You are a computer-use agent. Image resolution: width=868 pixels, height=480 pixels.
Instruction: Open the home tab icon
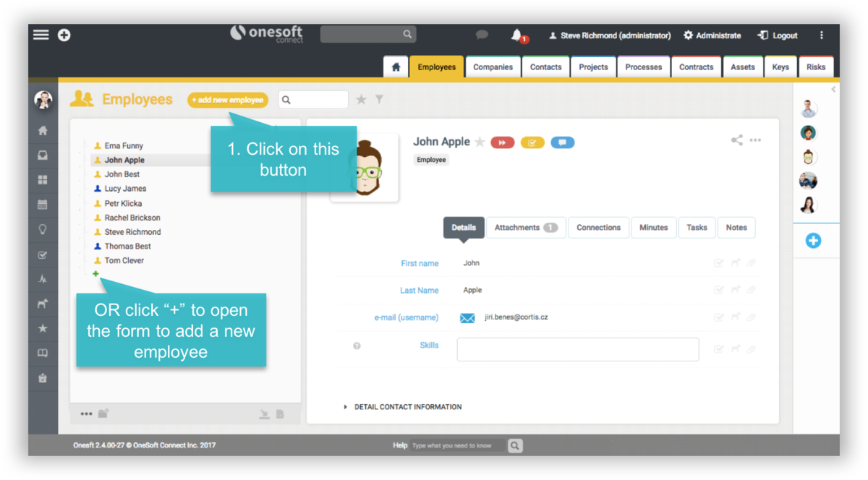(x=396, y=67)
